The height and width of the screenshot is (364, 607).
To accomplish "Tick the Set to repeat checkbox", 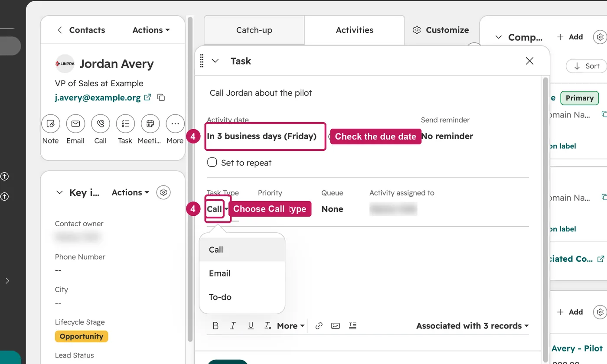I will click(x=212, y=162).
